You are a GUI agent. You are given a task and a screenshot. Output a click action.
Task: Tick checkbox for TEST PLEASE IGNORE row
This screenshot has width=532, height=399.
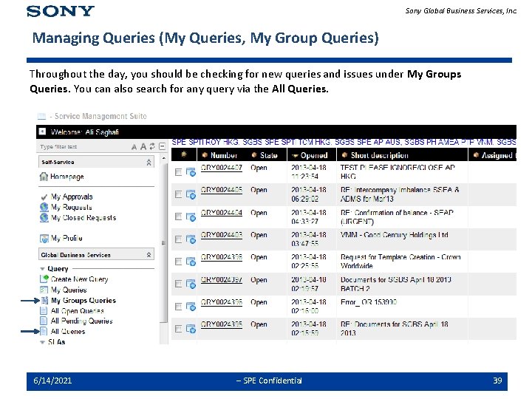178,172
